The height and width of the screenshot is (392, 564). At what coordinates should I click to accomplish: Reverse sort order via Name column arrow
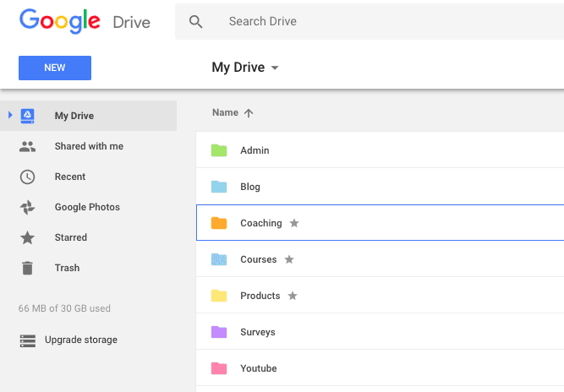(249, 113)
